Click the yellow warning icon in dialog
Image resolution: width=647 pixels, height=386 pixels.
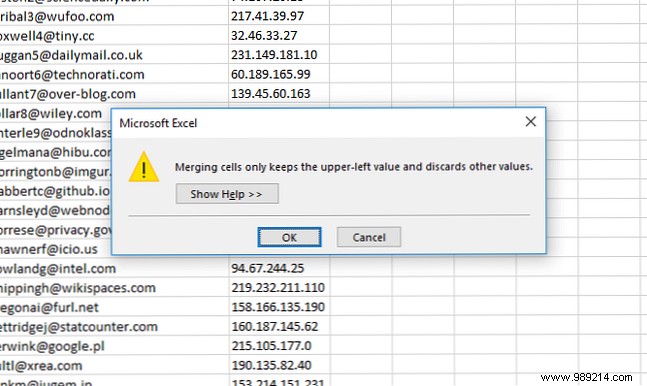(x=144, y=167)
